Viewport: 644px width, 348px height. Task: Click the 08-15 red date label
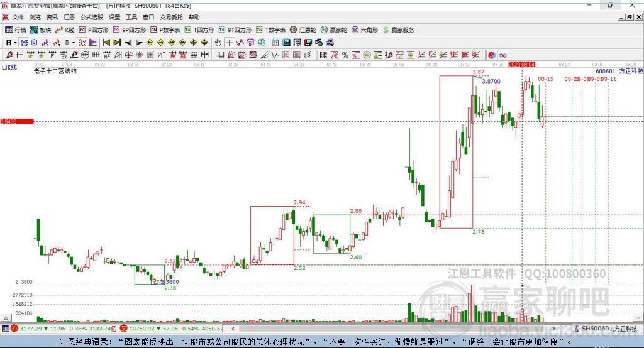[545, 79]
